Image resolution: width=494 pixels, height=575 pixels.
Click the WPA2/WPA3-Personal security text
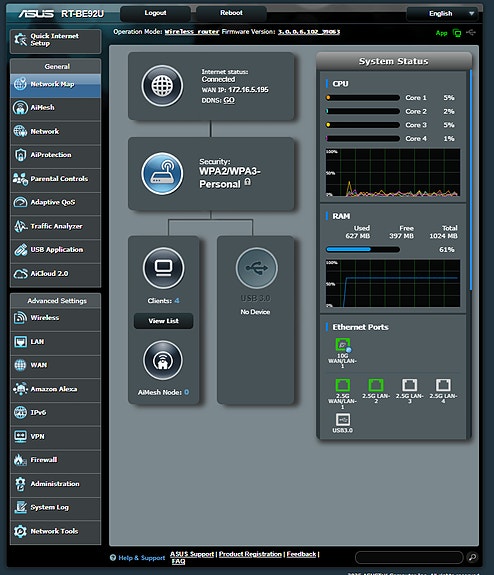[x=230, y=178]
